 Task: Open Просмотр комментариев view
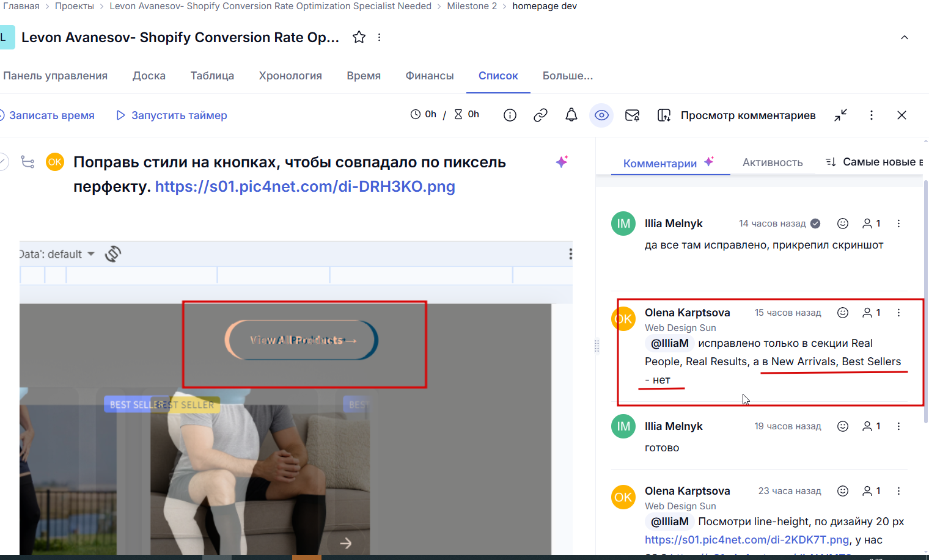pos(736,115)
